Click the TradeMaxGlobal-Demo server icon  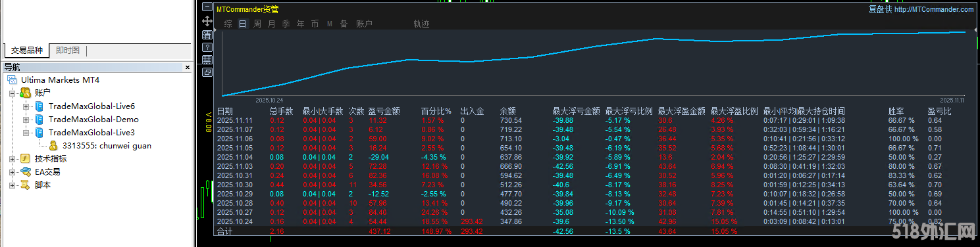coord(39,120)
